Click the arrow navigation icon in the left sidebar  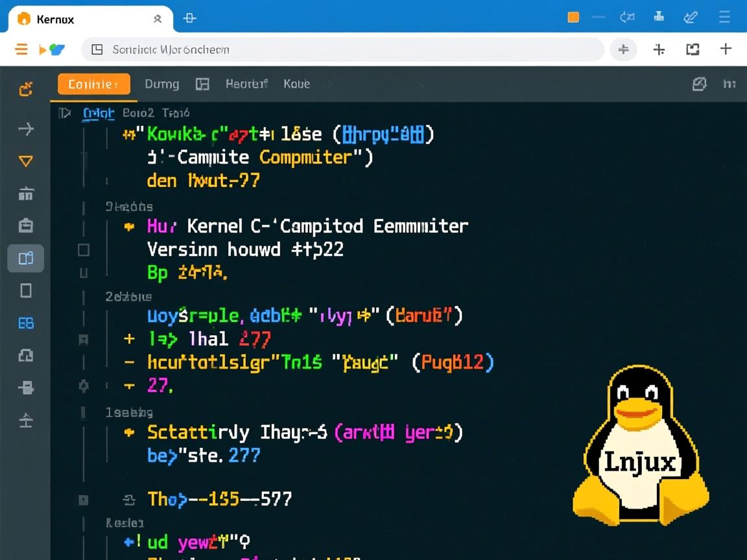point(25,128)
